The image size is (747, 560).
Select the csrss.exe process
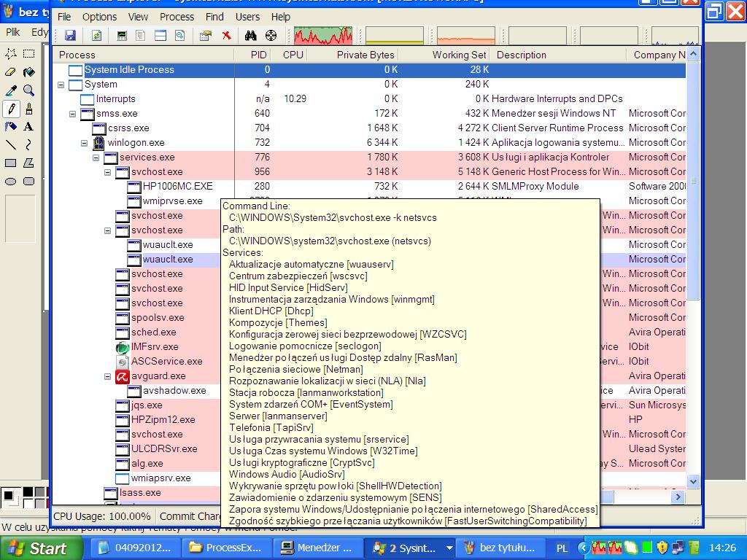tap(128, 128)
